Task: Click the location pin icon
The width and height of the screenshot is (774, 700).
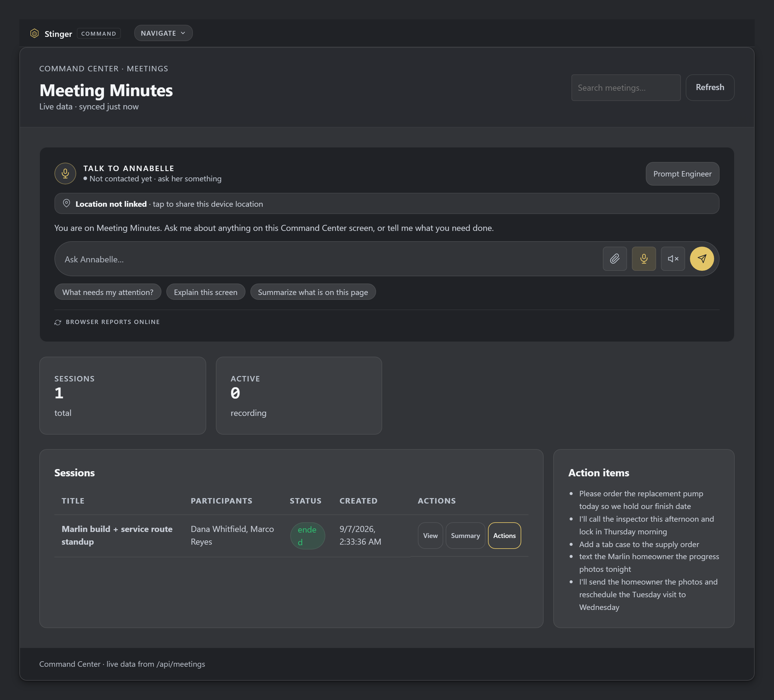Action: point(67,203)
